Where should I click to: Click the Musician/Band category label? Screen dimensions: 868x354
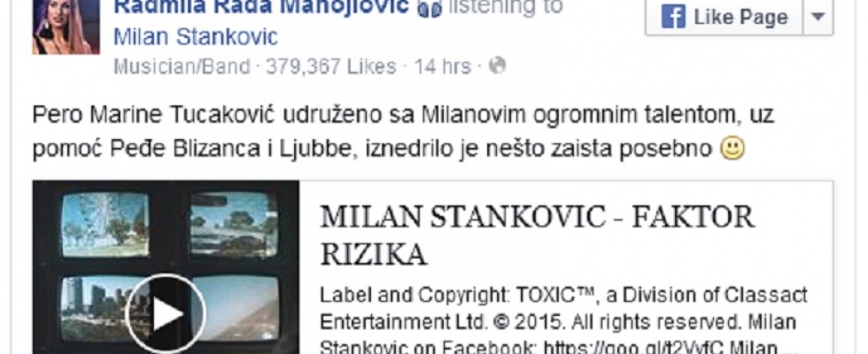[x=182, y=67]
